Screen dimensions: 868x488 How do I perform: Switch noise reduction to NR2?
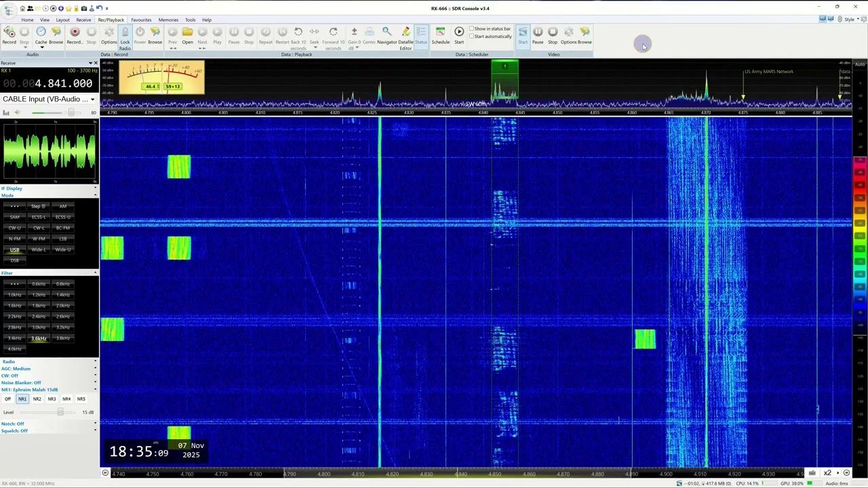point(37,399)
